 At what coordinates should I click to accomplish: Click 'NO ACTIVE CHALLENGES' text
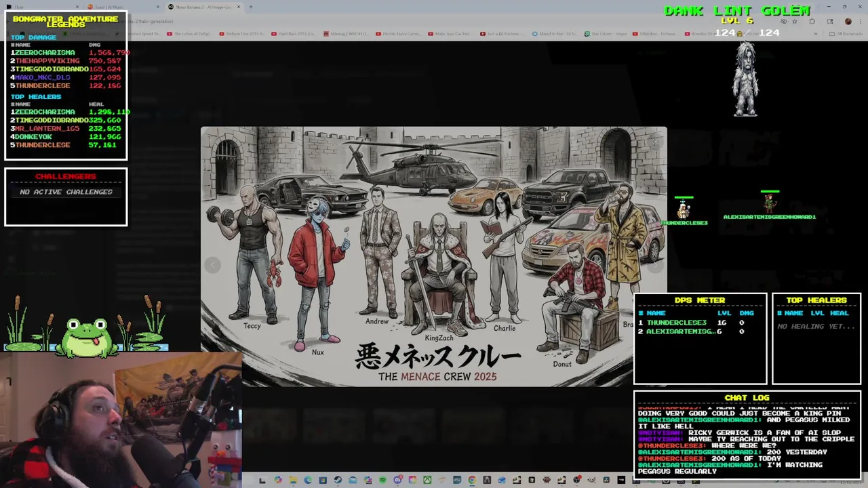[x=66, y=192]
